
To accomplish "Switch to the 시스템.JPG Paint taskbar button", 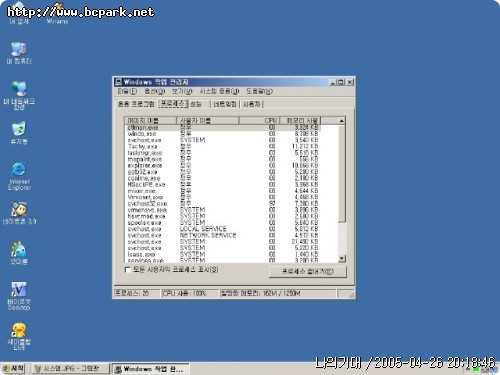I will click(x=71, y=369).
